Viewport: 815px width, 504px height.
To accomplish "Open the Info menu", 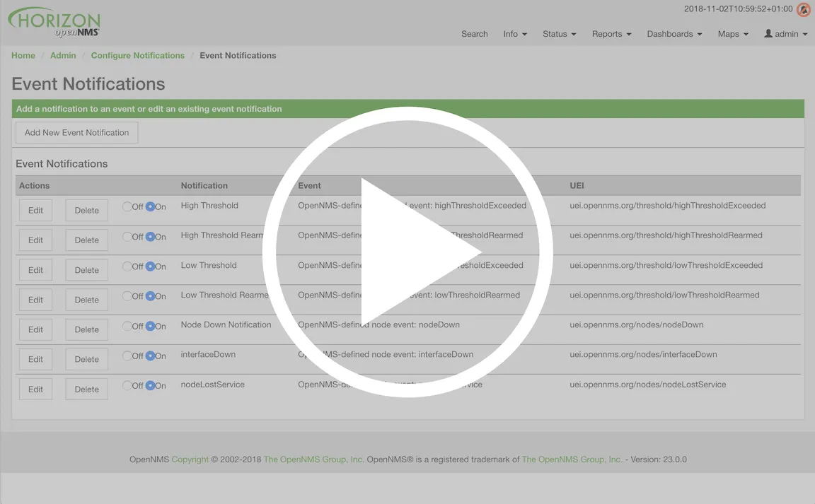I will click(x=514, y=34).
